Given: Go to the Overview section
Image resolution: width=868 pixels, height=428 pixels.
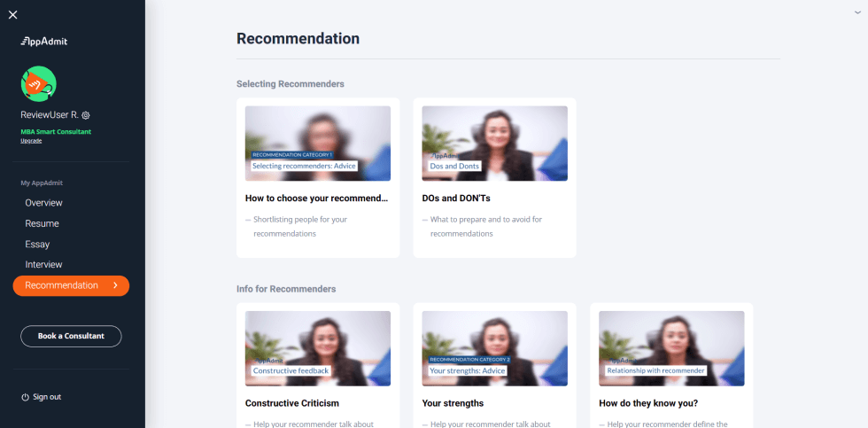Looking at the screenshot, I should coord(43,203).
